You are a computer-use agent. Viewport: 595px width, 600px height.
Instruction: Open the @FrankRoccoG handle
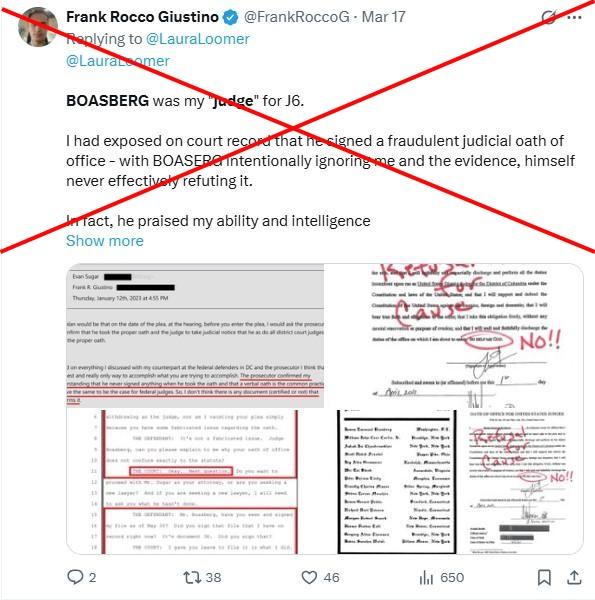297,17
